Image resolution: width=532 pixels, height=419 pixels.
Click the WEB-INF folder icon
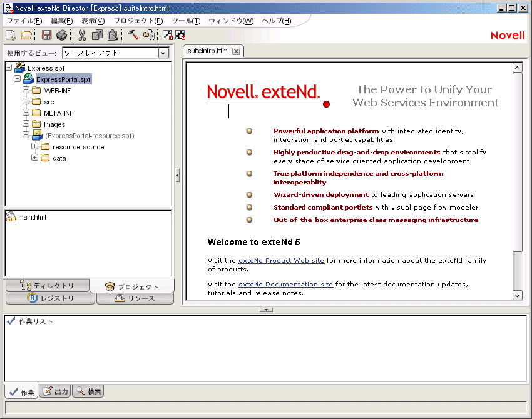click(36, 90)
